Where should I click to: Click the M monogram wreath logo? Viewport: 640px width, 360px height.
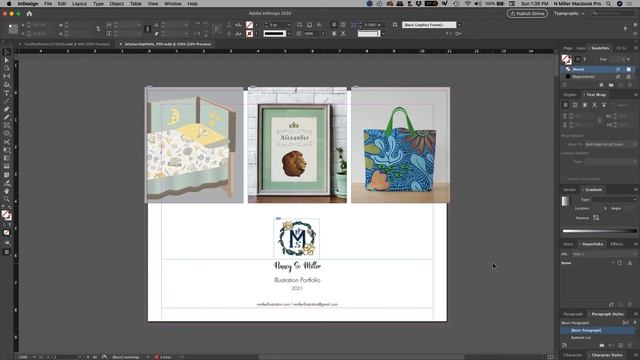tap(297, 239)
